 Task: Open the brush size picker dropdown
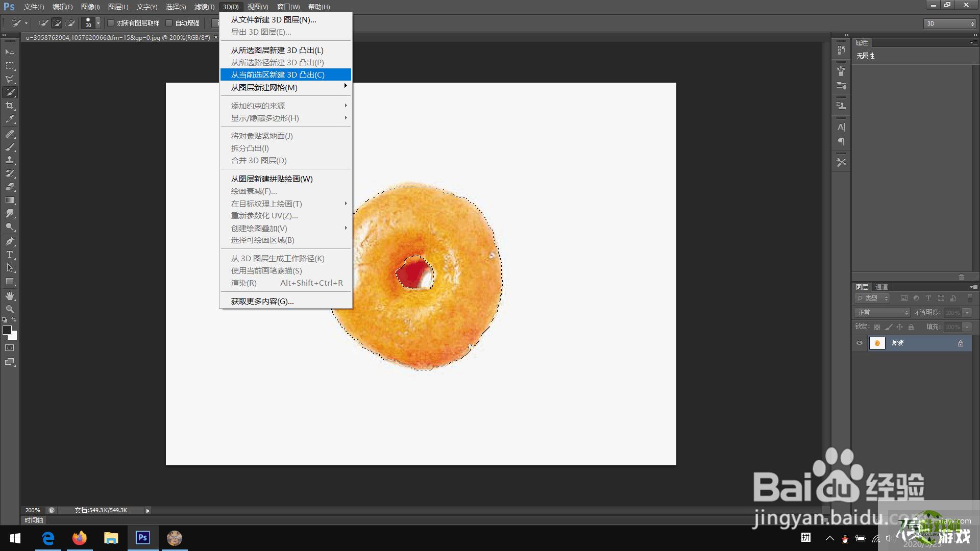click(98, 23)
